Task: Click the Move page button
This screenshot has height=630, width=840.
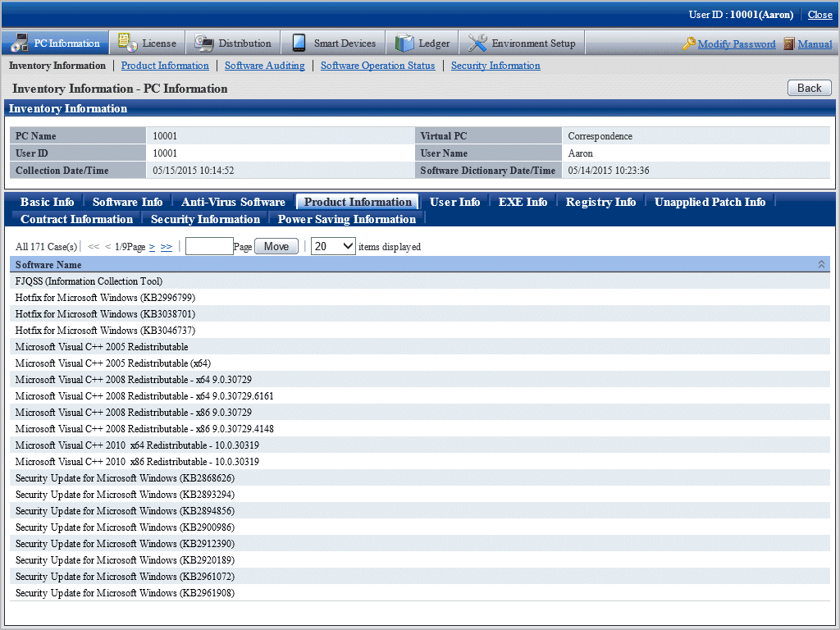Action: coord(276,246)
